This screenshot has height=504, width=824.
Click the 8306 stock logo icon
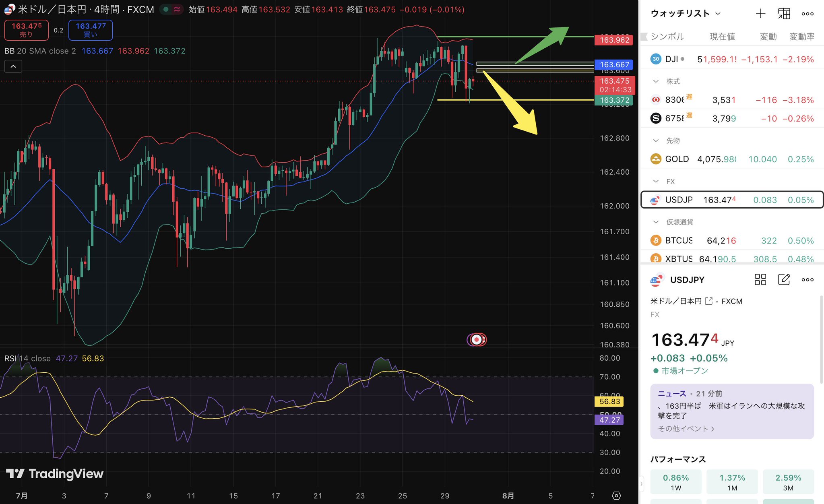[x=656, y=99]
